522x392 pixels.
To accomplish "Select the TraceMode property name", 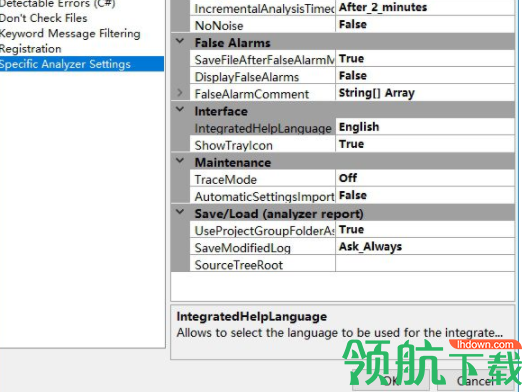I will coord(263,179).
